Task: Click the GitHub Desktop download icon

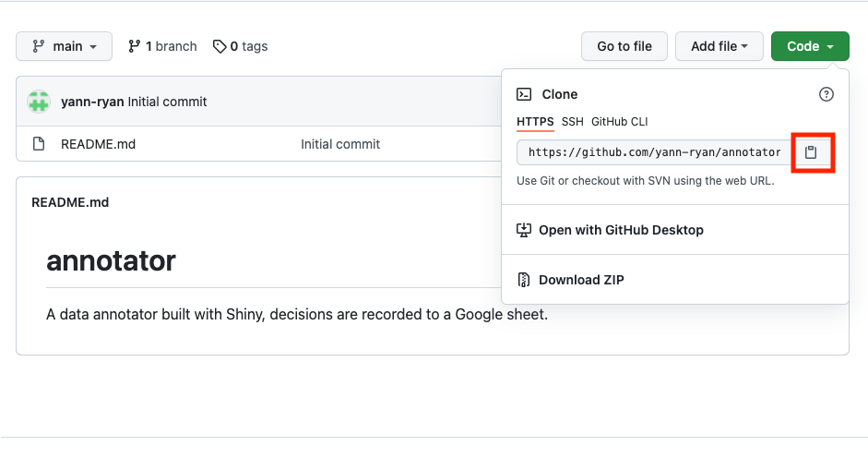Action: pyautogui.click(x=524, y=230)
